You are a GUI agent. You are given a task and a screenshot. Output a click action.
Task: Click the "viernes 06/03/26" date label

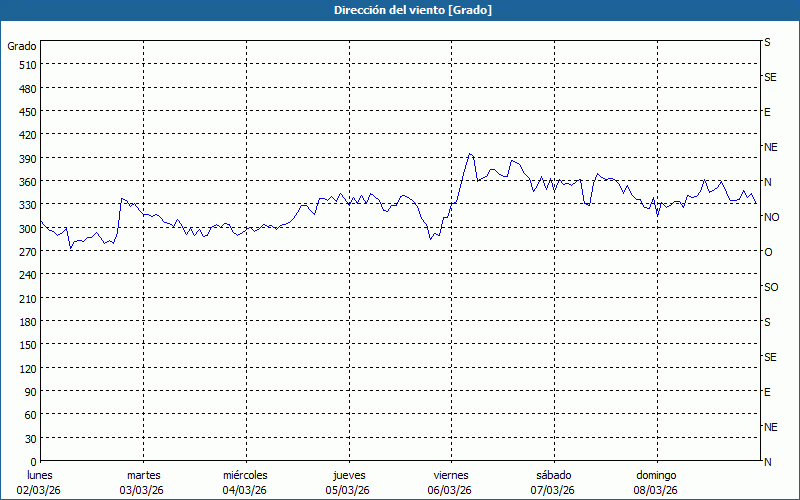click(450, 482)
